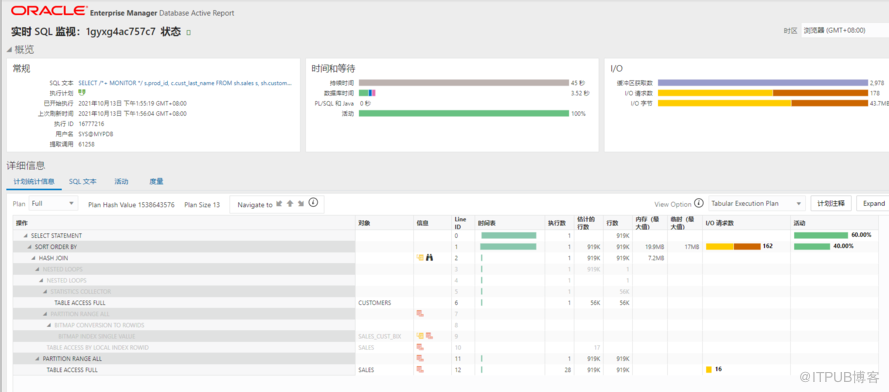Click the first Navigate to icon
The width and height of the screenshot is (889, 392).
coord(279,204)
